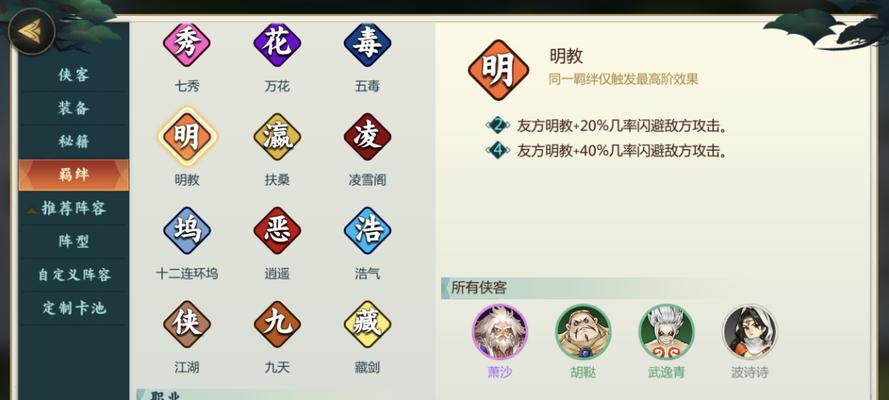889x400 pixels.
Task: Open the 逍遥 bond icon
Action: tap(277, 231)
